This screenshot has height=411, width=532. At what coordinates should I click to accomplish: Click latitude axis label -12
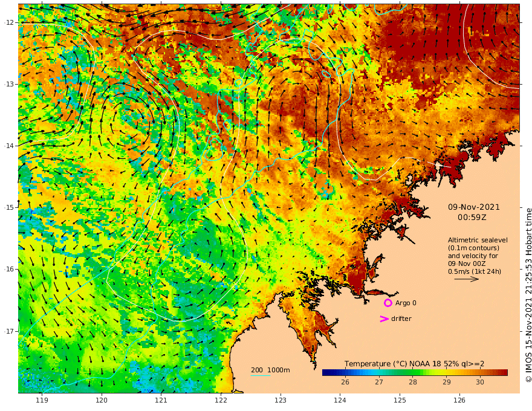point(9,22)
